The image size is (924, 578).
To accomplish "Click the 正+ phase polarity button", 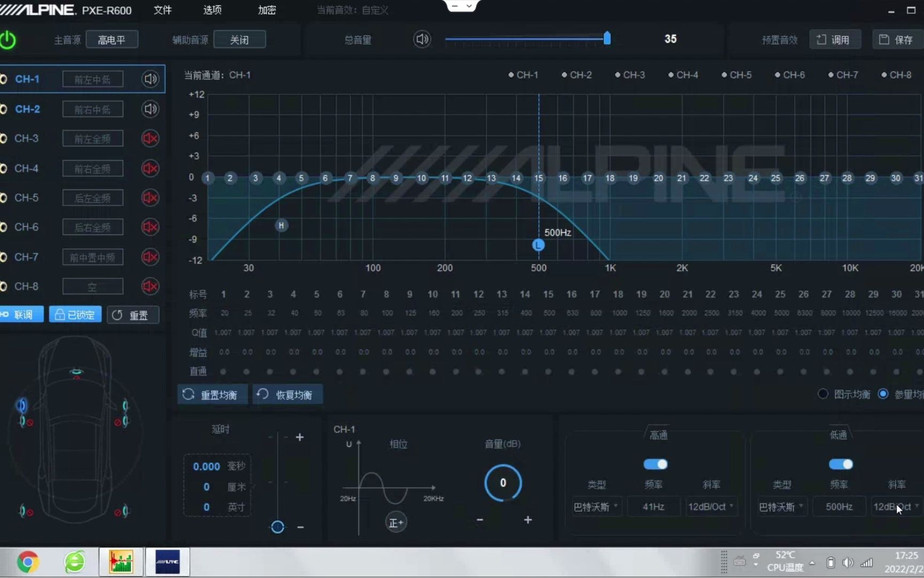I will coord(396,522).
